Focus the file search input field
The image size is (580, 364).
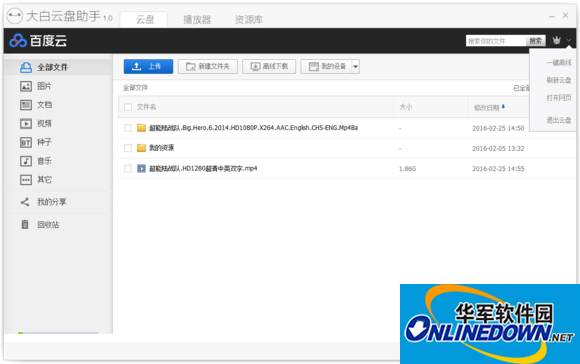(496, 41)
